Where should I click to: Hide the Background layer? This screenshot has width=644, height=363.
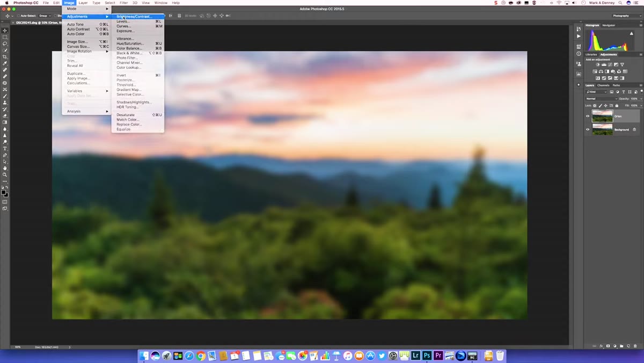pyautogui.click(x=588, y=129)
